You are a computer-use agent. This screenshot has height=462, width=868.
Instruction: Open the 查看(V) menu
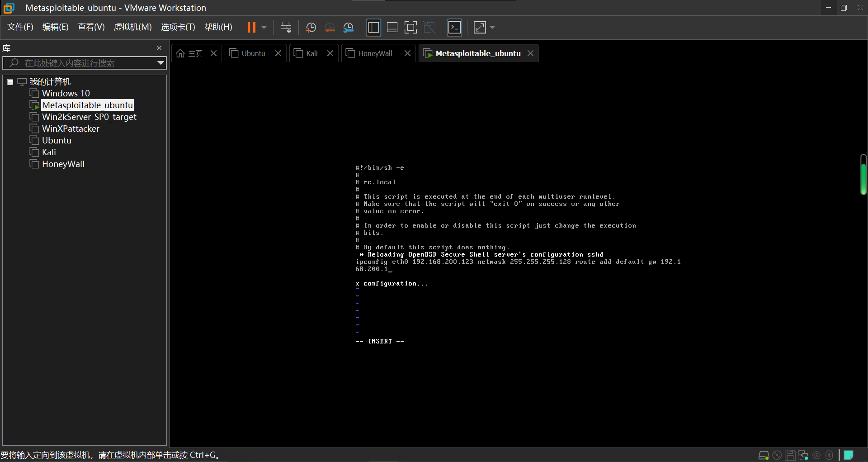91,27
